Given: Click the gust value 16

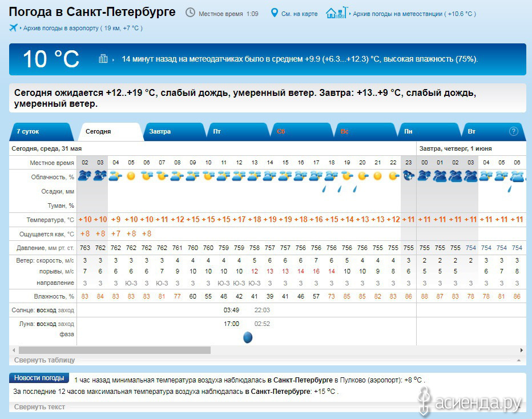Looking at the screenshot, I should pyautogui.click(x=316, y=271).
